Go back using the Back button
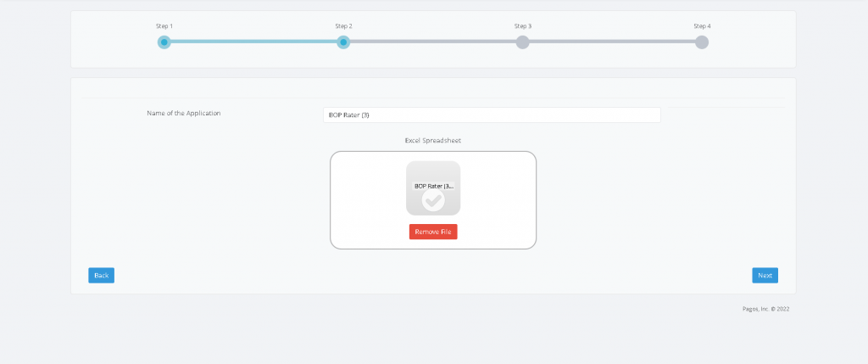868x364 pixels. (101, 275)
